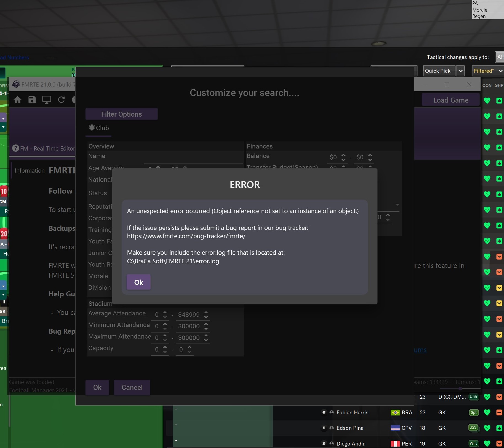The image size is (504, 448).
Task: Increase Capacity maximum stepper
Action: (x=190, y=347)
